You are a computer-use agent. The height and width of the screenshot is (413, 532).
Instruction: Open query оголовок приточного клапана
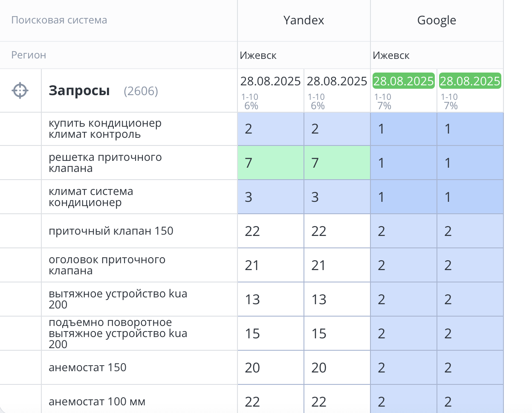point(107,265)
